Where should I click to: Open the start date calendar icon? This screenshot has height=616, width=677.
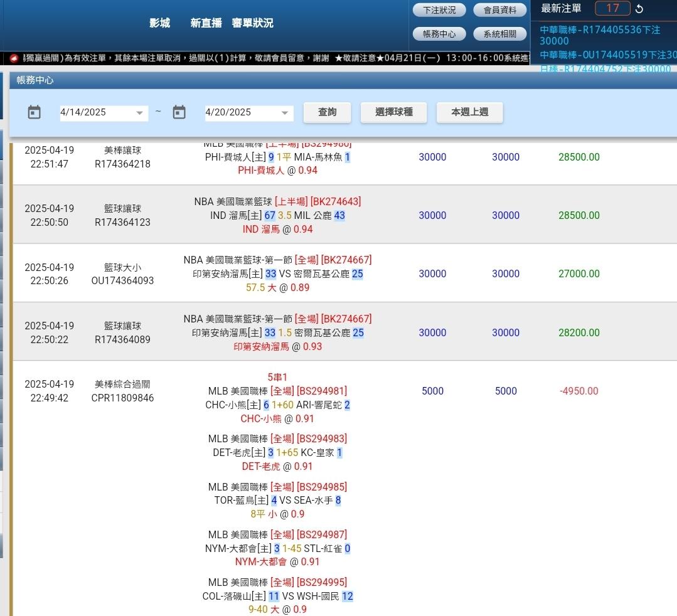[34, 112]
